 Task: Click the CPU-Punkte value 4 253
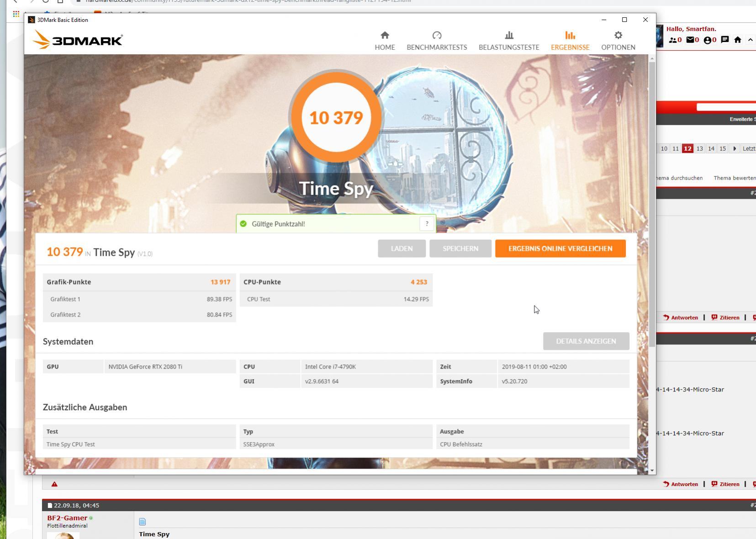point(418,282)
